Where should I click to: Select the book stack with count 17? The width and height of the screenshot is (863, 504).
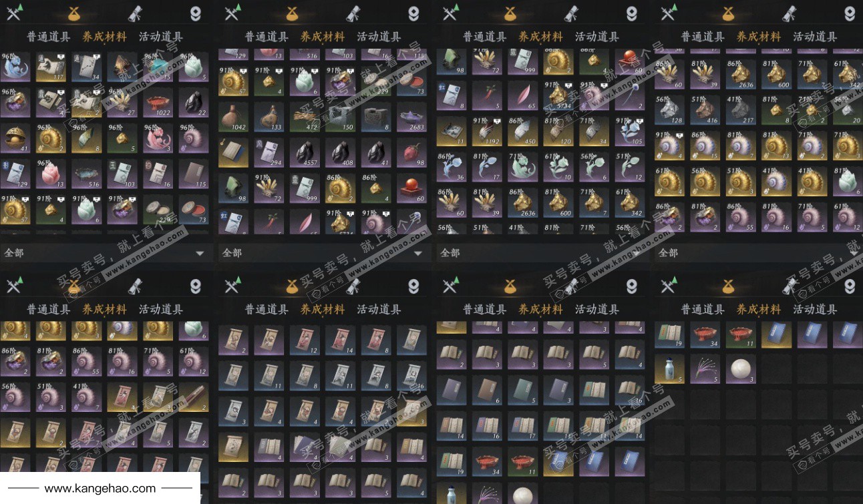(x=558, y=426)
